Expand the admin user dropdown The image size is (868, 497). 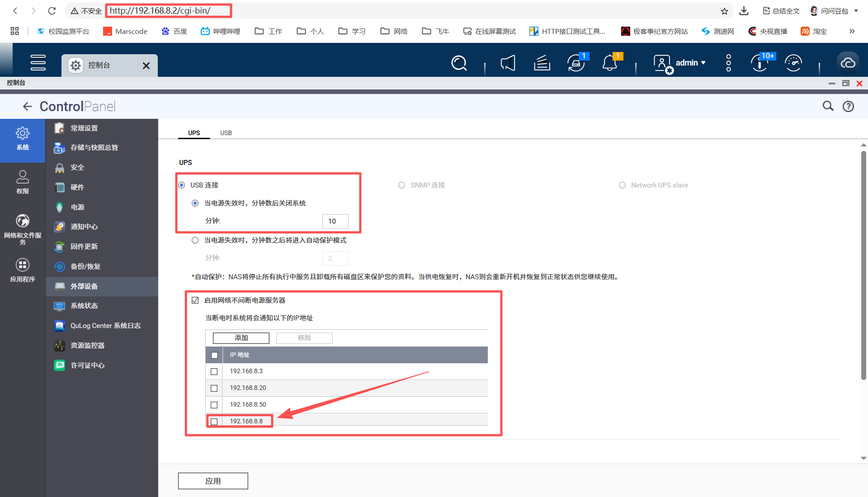click(x=690, y=63)
